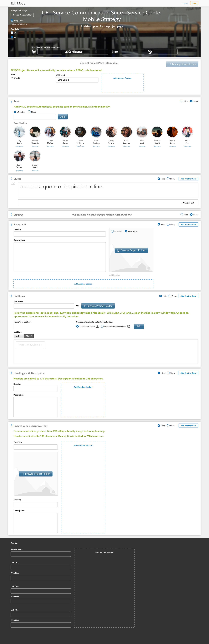Click the GitLab fox icon

coord(34,52)
